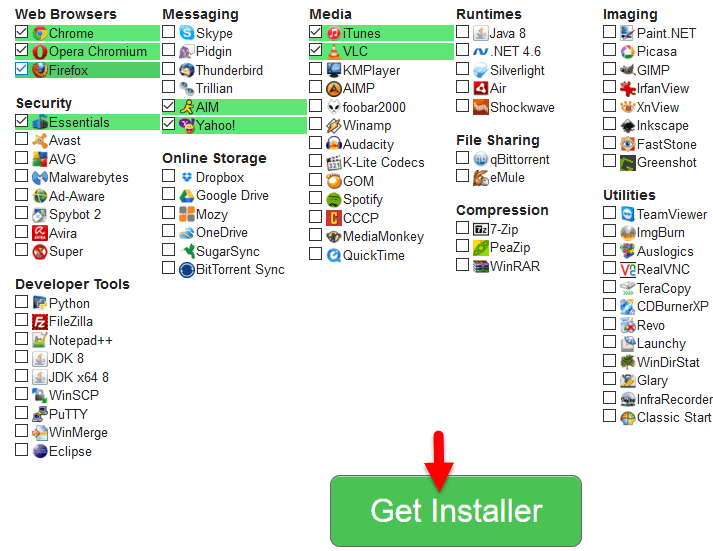Image resolution: width=713 pixels, height=551 pixels.
Task: Click the Avast icon
Action: [40, 140]
